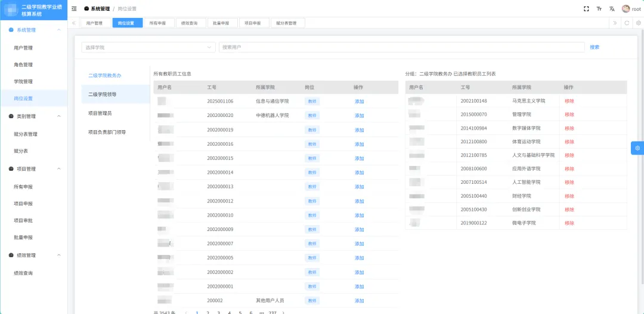Click 中德机器人学院 cell in employee table
644x314 pixels.
[x=273, y=115]
